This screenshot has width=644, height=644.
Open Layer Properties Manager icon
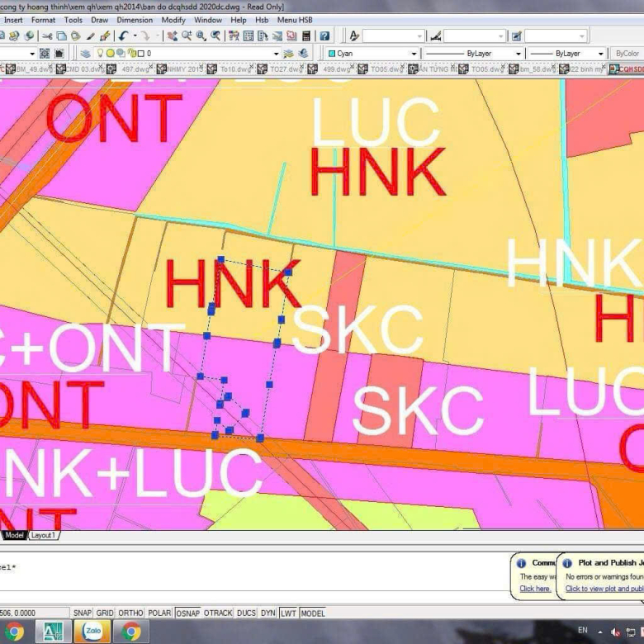(85, 54)
